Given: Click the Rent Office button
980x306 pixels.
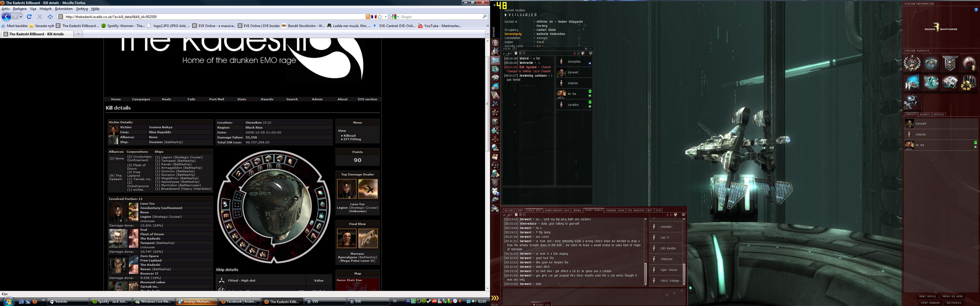Looking at the screenshot, I should pyautogui.click(x=928, y=296).
